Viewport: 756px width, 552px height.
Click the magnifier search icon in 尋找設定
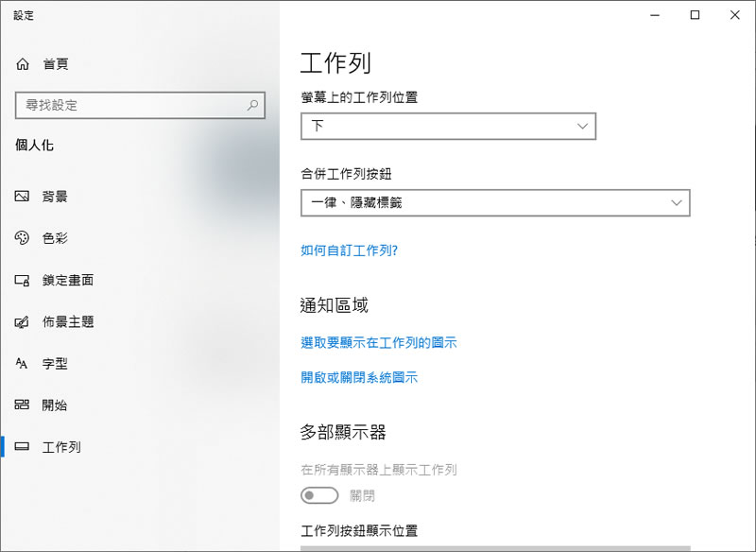(x=252, y=105)
